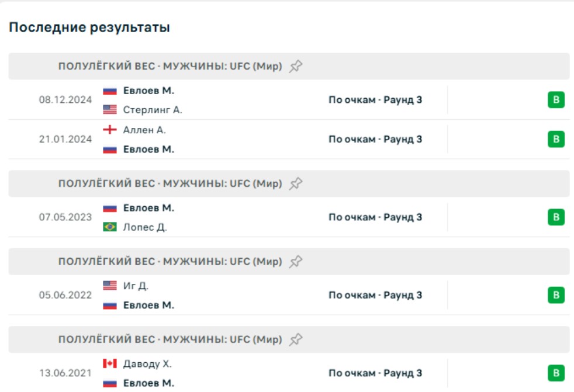574x392 pixels.
Task: Click the win badge for the Иг Д. fight
Action: tap(556, 295)
